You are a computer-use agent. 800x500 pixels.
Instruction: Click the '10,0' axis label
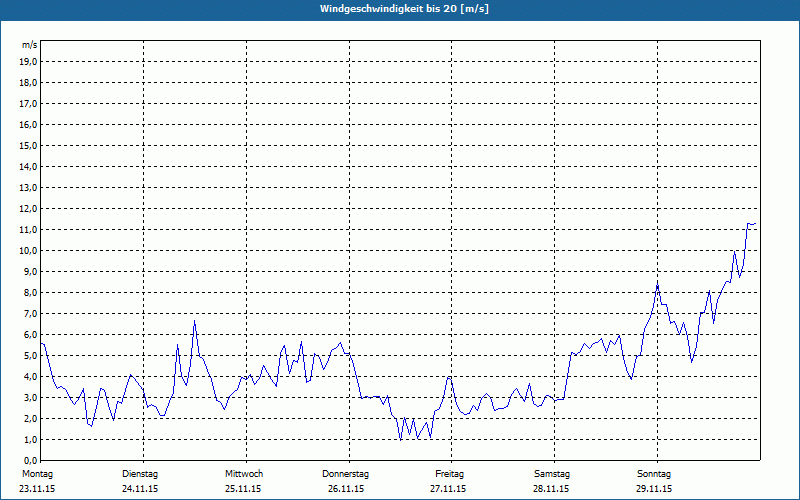pyautogui.click(x=28, y=251)
